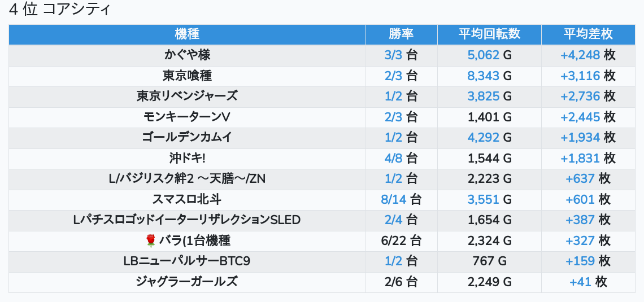Screen dimensions: 644x302
Task: Click the LBニューパルサーBTC9 machine name
Action: [187, 261]
